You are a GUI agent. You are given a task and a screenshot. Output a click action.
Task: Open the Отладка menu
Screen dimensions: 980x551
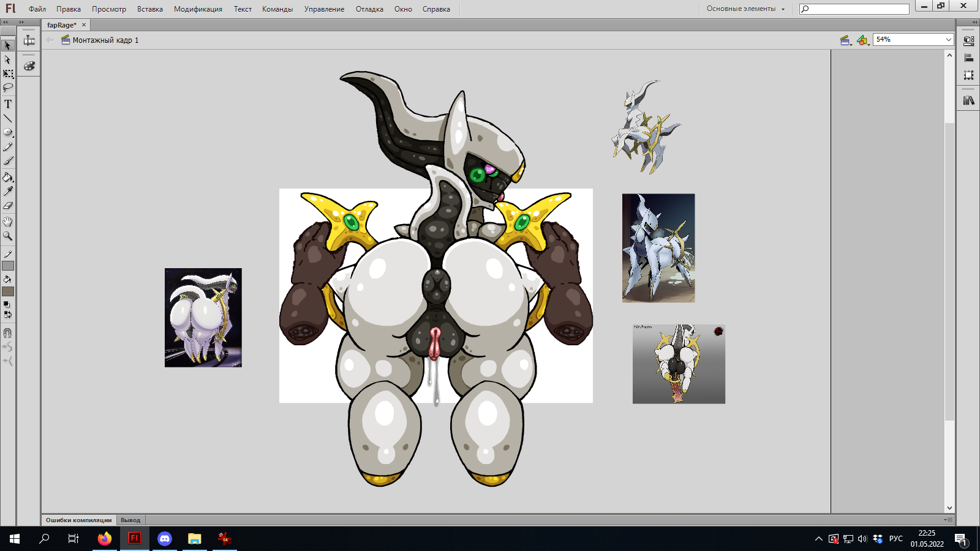pos(369,9)
